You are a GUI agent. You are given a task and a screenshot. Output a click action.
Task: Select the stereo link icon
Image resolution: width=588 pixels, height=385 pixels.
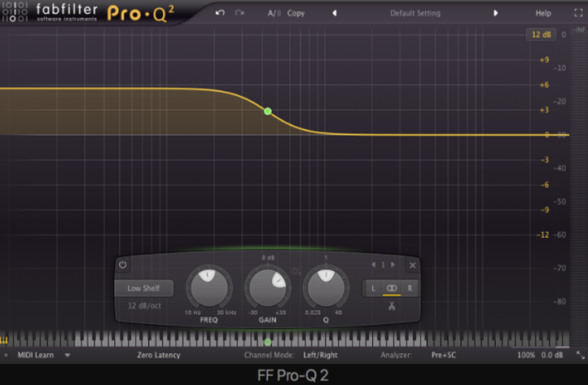391,288
